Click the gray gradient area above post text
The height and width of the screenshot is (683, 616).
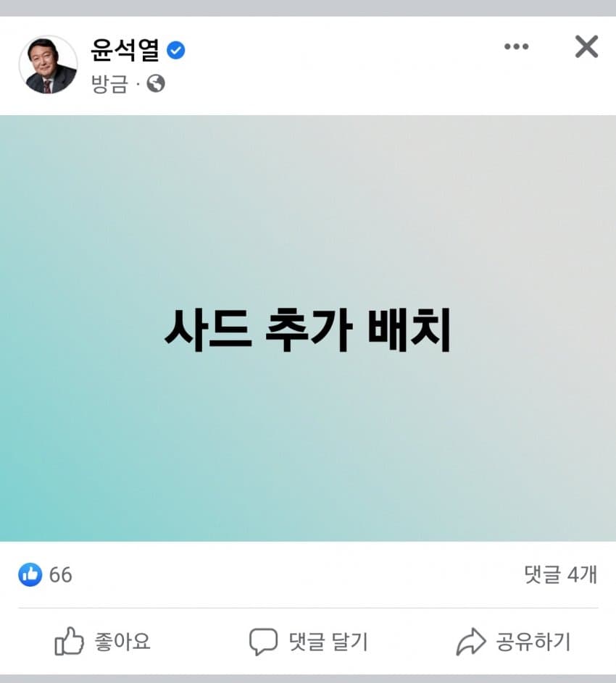(x=308, y=209)
